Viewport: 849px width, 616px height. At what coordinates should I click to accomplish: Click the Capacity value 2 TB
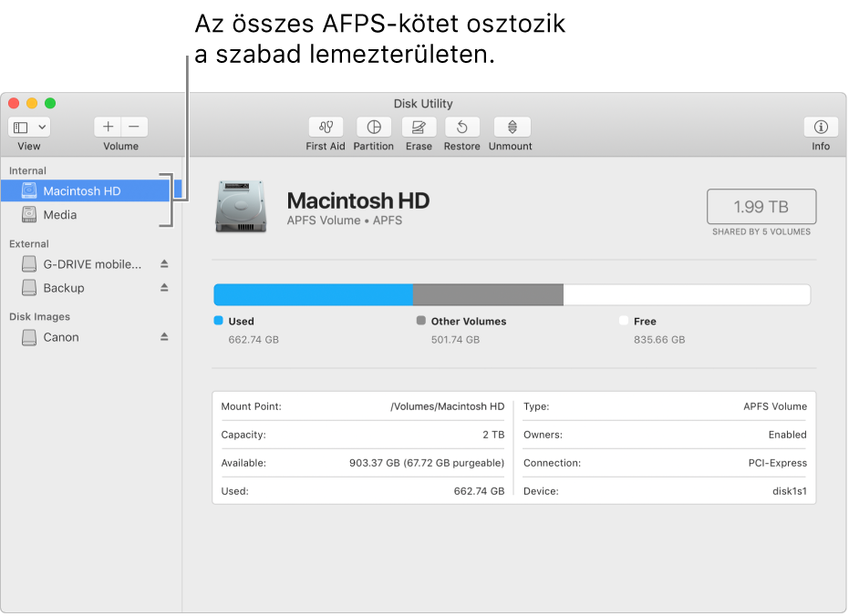[493, 435]
